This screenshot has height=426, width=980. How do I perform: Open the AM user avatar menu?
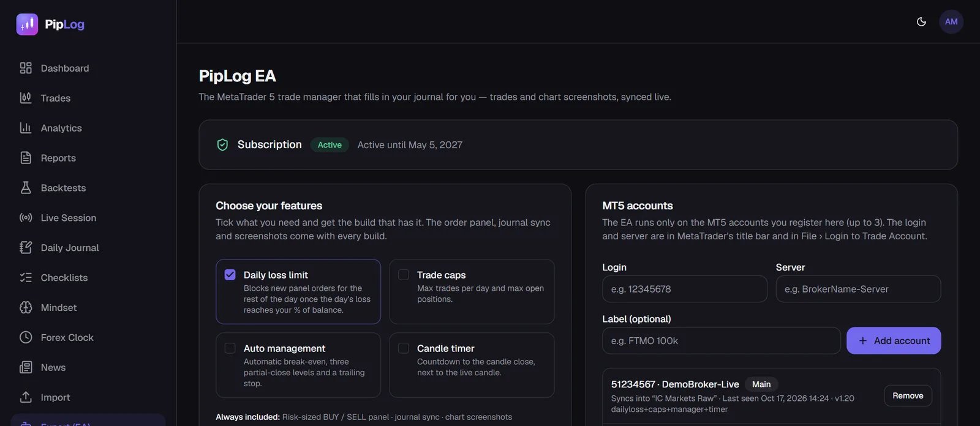point(951,22)
